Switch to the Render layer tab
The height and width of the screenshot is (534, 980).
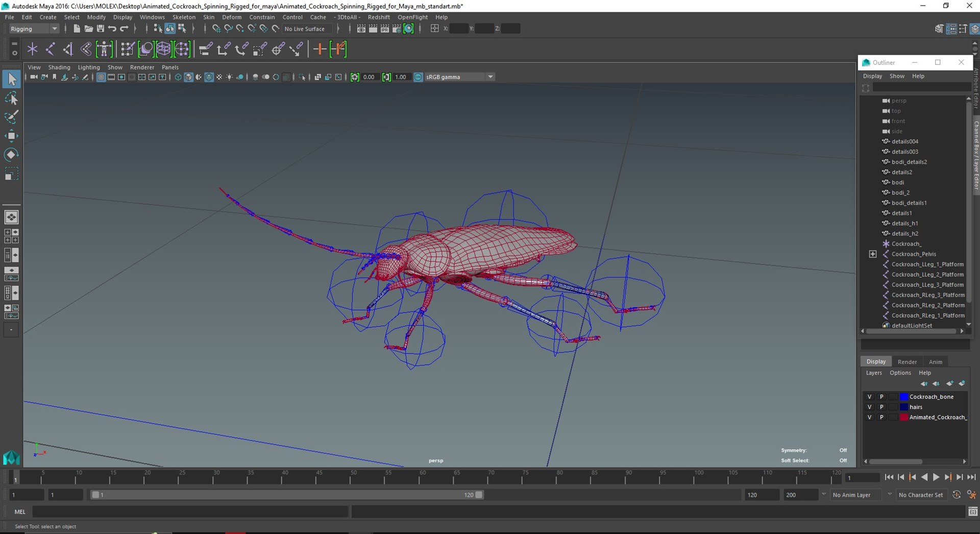[x=907, y=361]
